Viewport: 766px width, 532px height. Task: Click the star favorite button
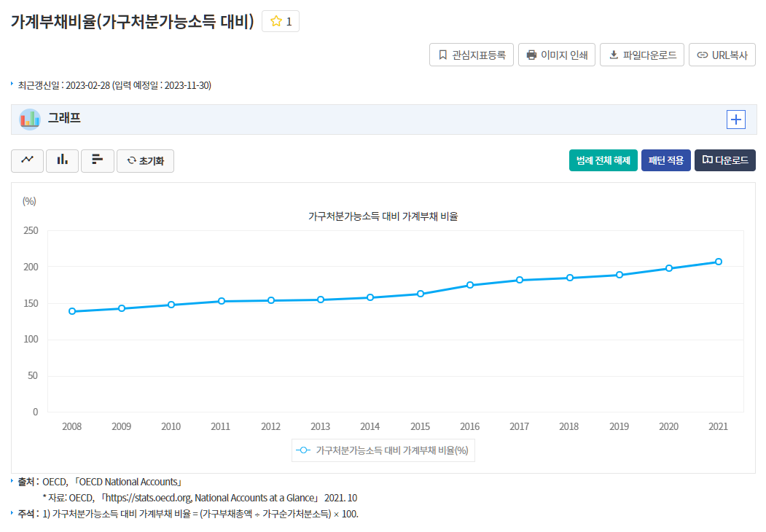click(281, 21)
